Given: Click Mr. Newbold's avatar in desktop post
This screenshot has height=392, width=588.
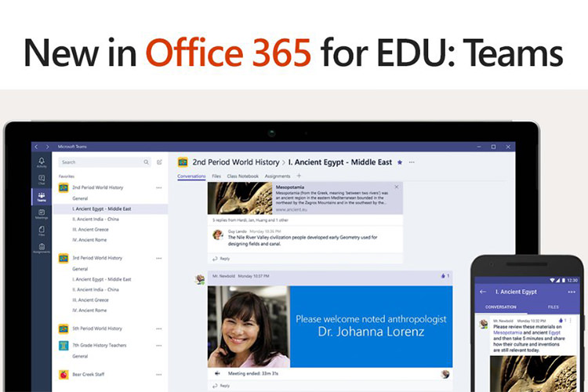Looking at the screenshot, I should pos(200,279).
